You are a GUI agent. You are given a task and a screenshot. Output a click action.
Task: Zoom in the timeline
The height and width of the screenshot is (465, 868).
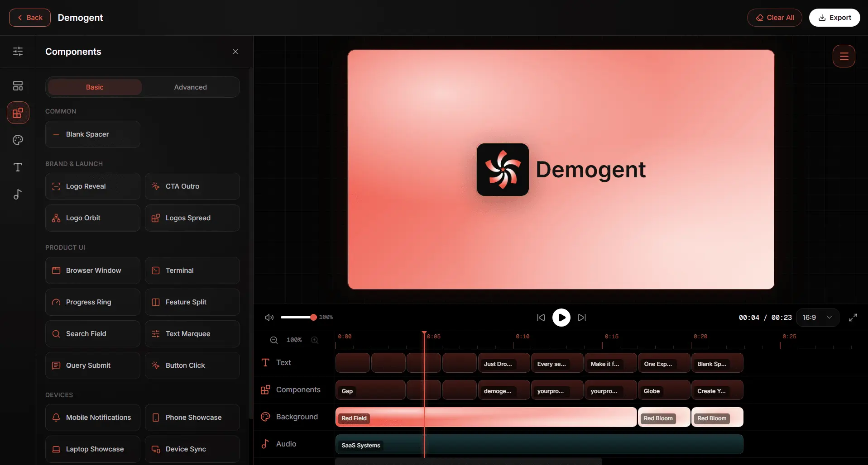tap(315, 340)
